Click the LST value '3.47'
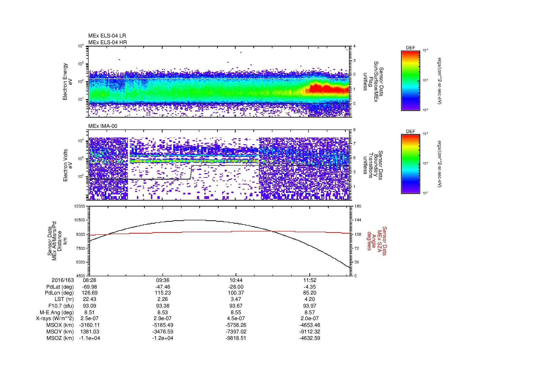The height and width of the screenshot is (392, 555). 236,299
